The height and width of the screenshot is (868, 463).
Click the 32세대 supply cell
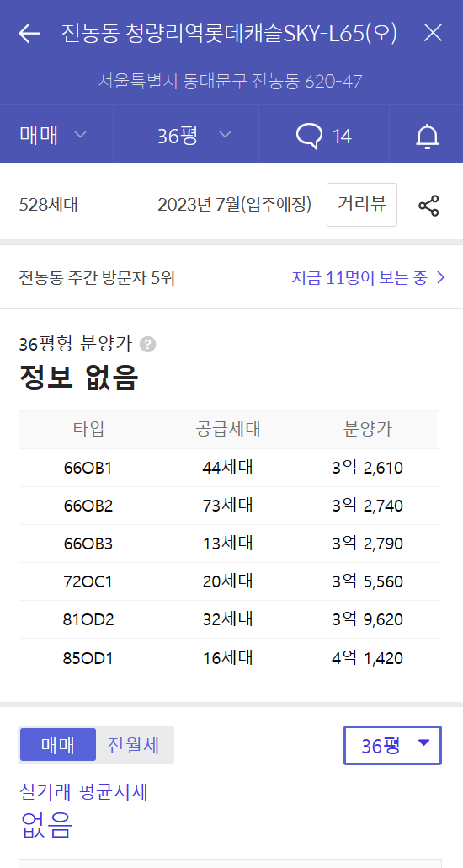[x=228, y=620]
